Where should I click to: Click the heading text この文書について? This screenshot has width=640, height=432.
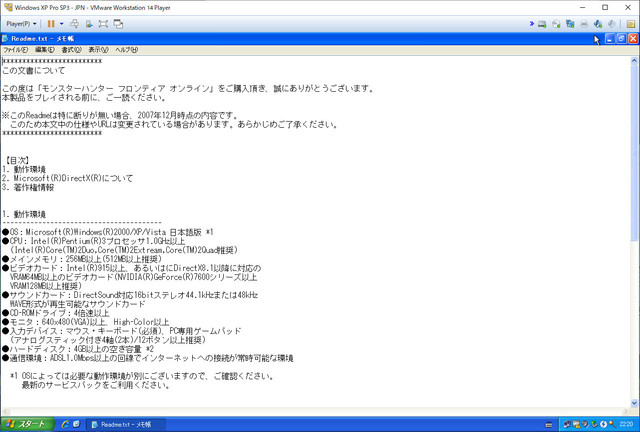tap(33, 70)
